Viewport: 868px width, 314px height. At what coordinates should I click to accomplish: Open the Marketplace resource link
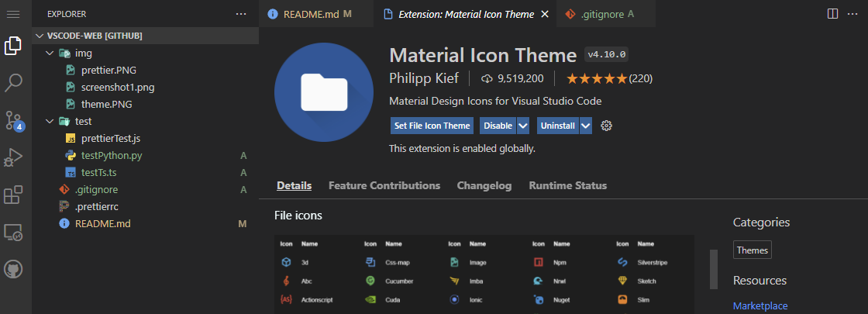[760, 305]
